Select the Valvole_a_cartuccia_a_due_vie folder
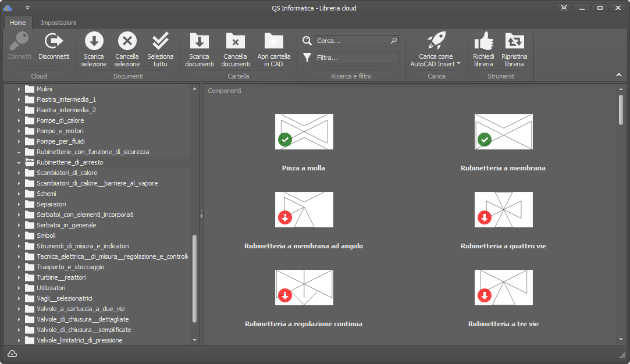 point(80,309)
